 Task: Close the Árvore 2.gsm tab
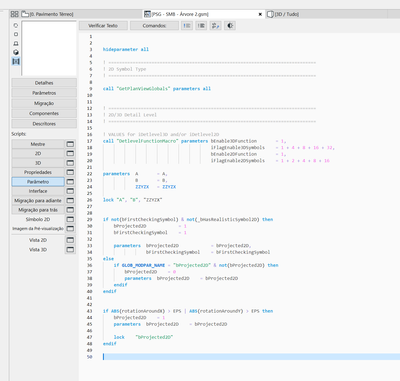(260, 14)
